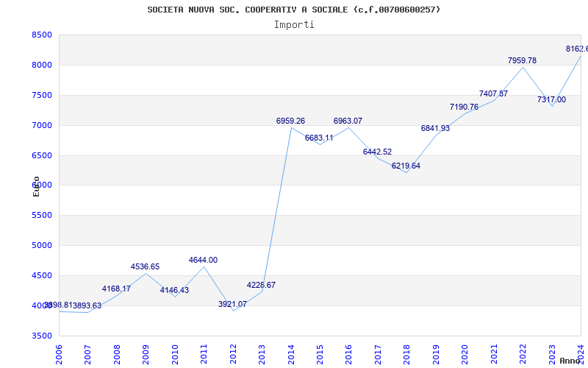Viewport: 588px width, 368px height.
Task: Click x-axis year label 2007
Action: (87, 354)
